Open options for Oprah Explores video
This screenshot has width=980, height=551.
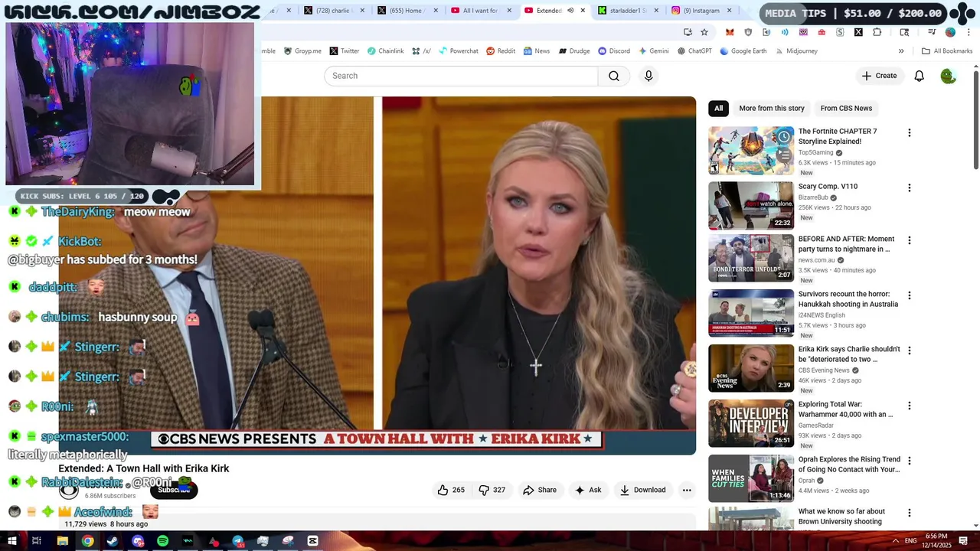tap(909, 461)
